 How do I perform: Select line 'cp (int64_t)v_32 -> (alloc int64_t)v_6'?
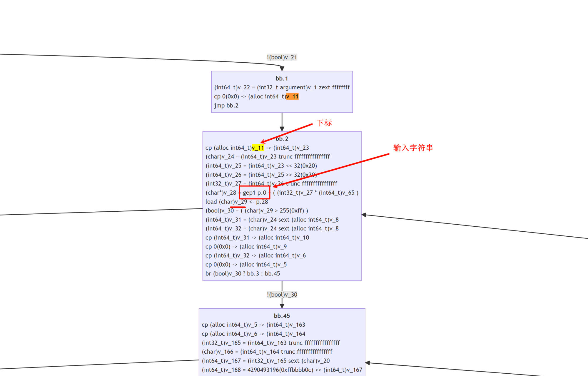255,255
